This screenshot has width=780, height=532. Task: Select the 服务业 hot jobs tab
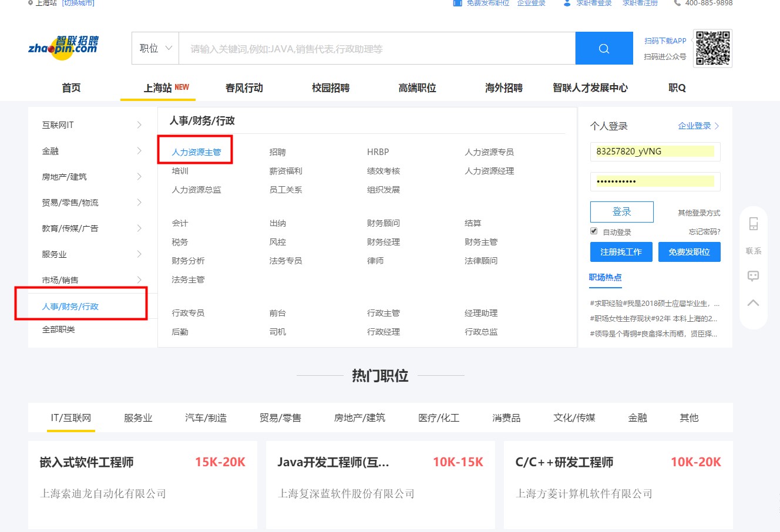point(138,417)
